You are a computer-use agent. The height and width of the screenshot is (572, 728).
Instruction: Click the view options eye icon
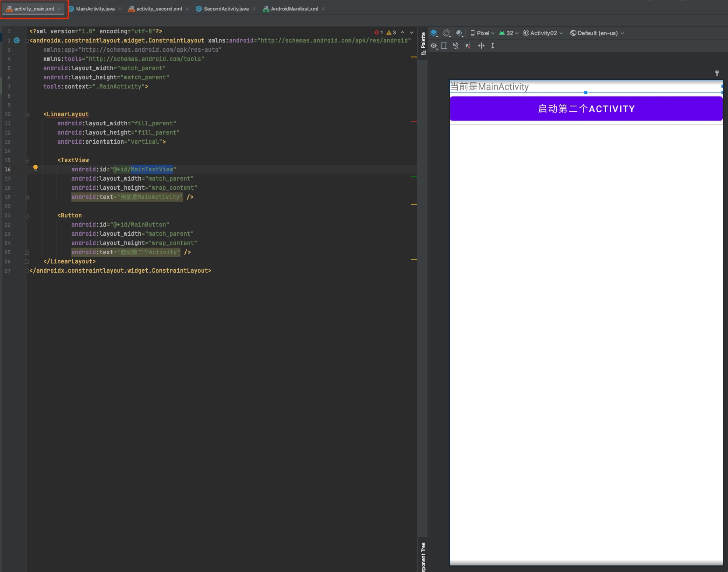(434, 46)
